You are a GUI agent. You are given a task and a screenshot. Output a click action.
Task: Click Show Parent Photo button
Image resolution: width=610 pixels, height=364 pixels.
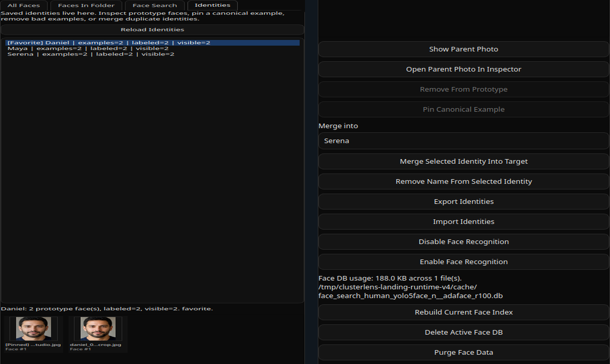[x=463, y=49]
